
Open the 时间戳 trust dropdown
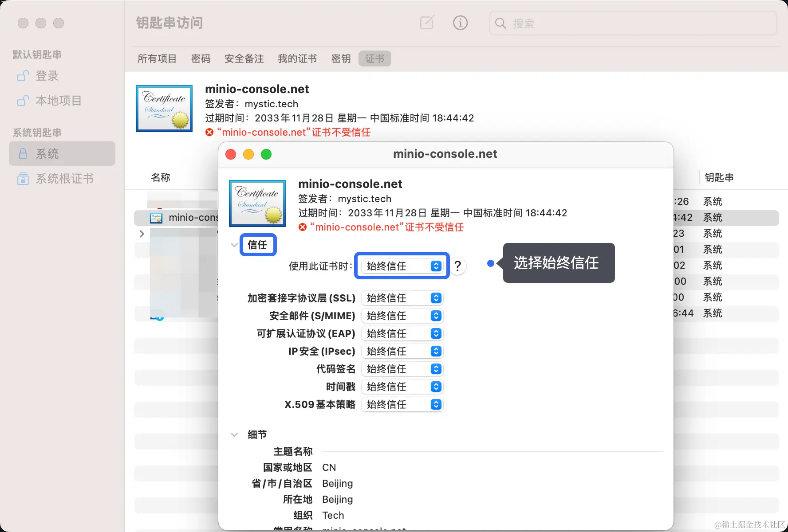[x=402, y=387]
